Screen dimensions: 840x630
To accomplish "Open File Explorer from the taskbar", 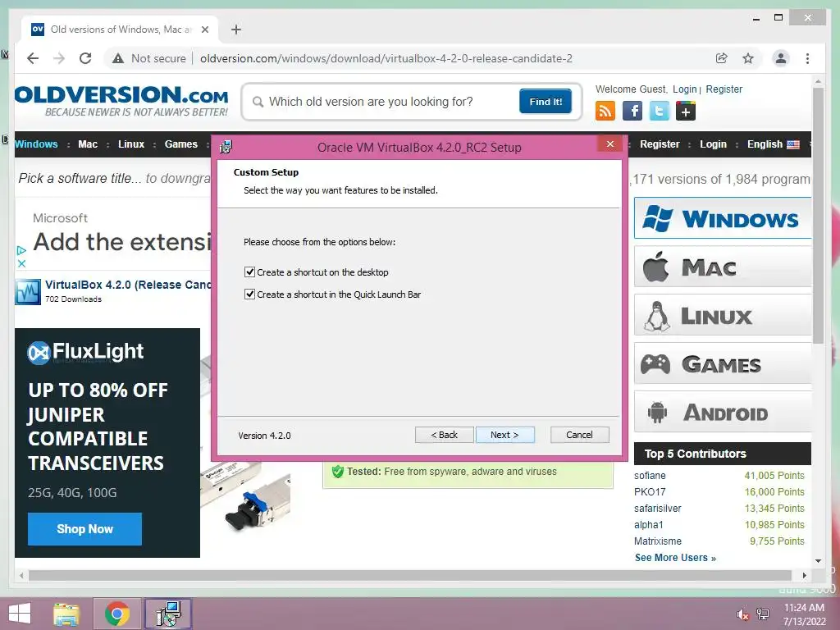I will pos(66,614).
